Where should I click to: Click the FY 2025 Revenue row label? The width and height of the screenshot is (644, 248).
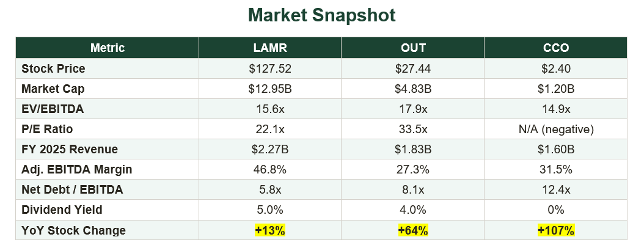tap(70, 150)
